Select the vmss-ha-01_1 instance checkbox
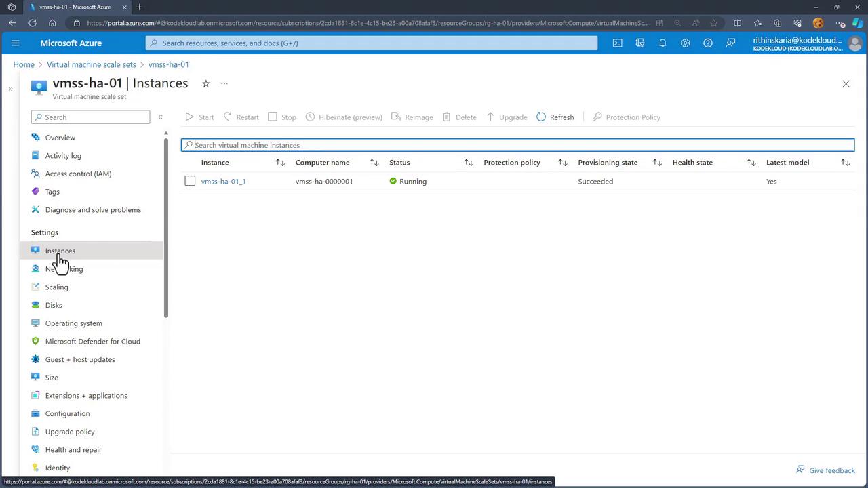Viewport: 868px width, 488px height. (x=190, y=181)
